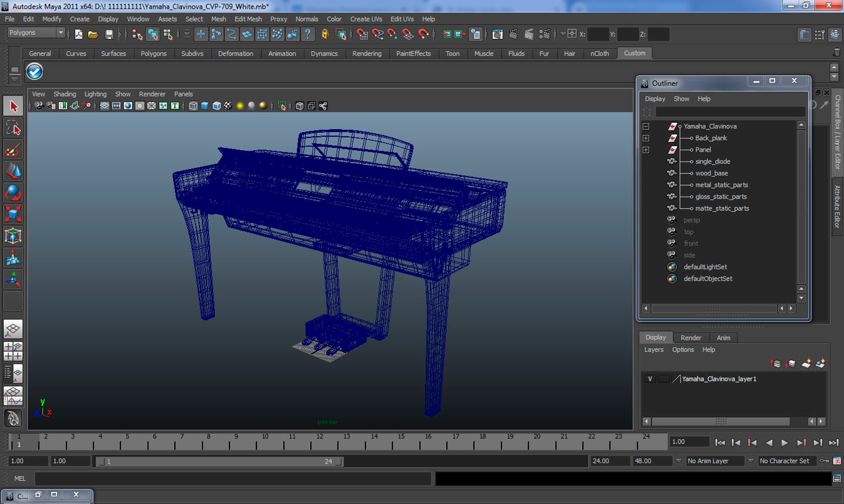Screen dimensions: 844x504
Task: Click the New Scene icon
Action: 78,34
